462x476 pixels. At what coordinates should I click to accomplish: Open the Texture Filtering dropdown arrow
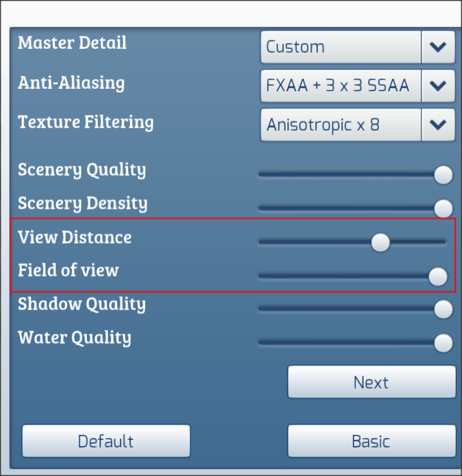click(x=438, y=124)
